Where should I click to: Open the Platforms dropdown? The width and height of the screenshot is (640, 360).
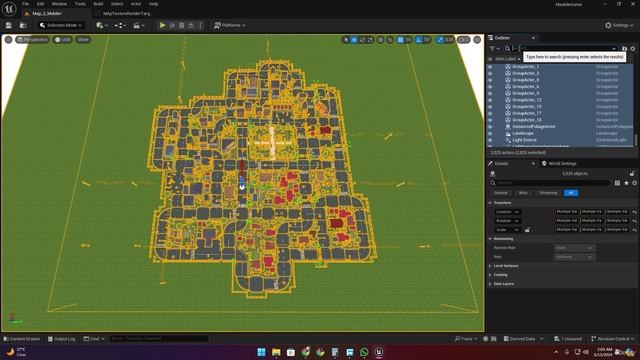click(230, 25)
